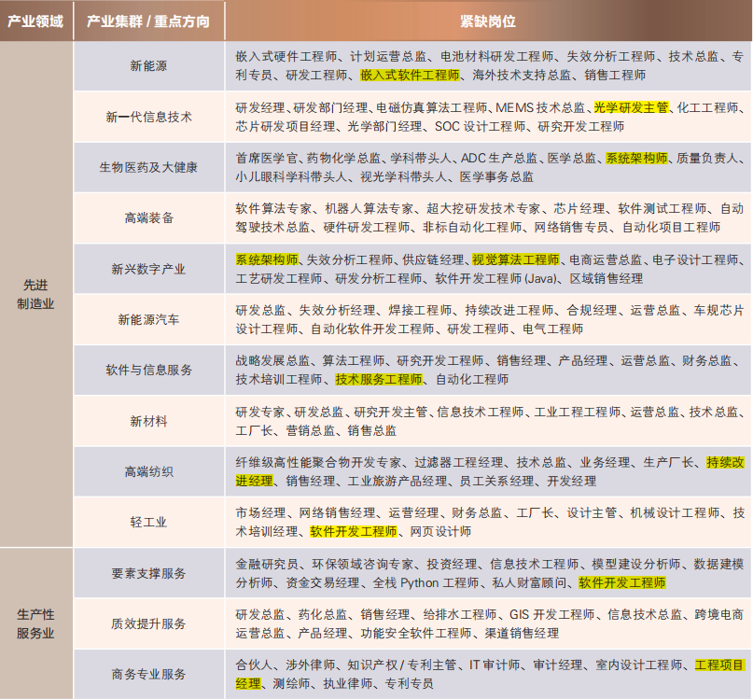This screenshot has width=753, height=700.
Task: Click the highlighted 嵌入式软件工程师 text
Action: coord(411,75)
